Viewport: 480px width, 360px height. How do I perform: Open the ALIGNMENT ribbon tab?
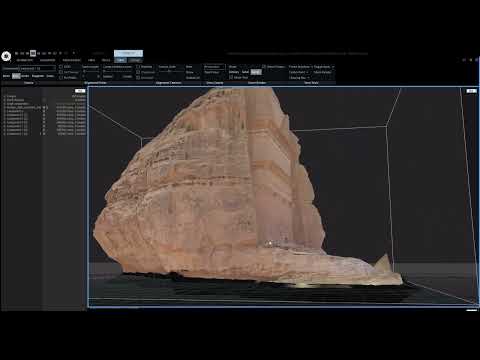coord(47,60)
